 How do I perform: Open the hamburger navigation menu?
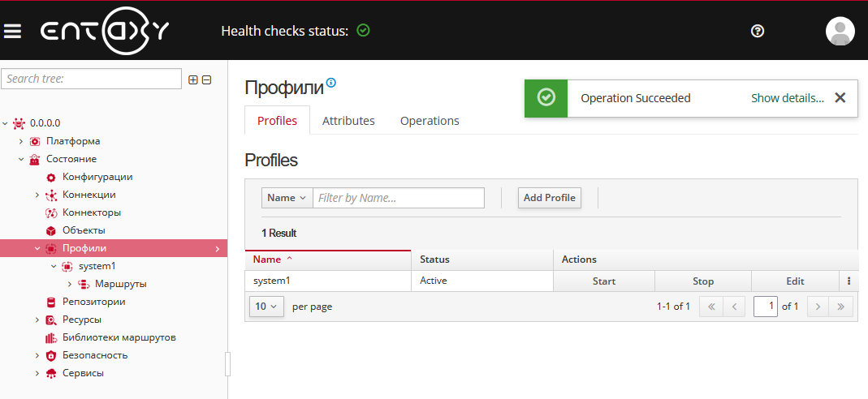point(12,31)
